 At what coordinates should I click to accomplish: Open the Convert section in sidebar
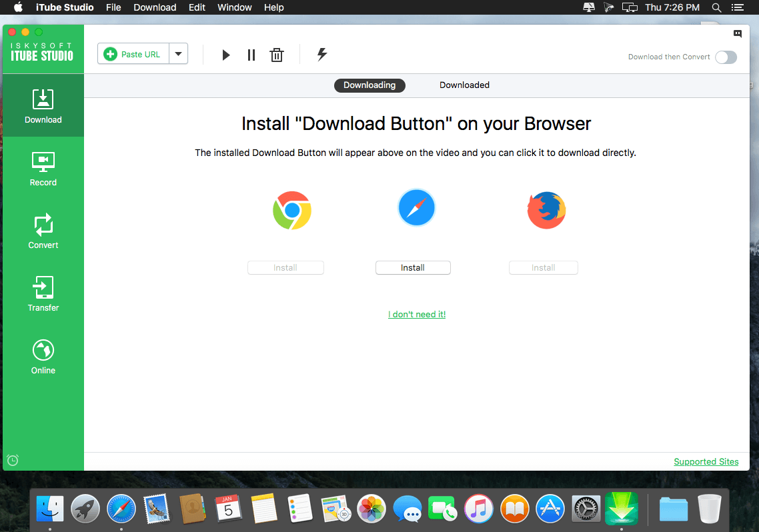[x=43, y=231]
